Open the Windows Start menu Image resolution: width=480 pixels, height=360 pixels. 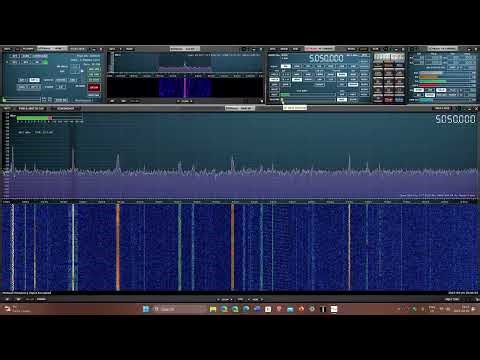146,309
